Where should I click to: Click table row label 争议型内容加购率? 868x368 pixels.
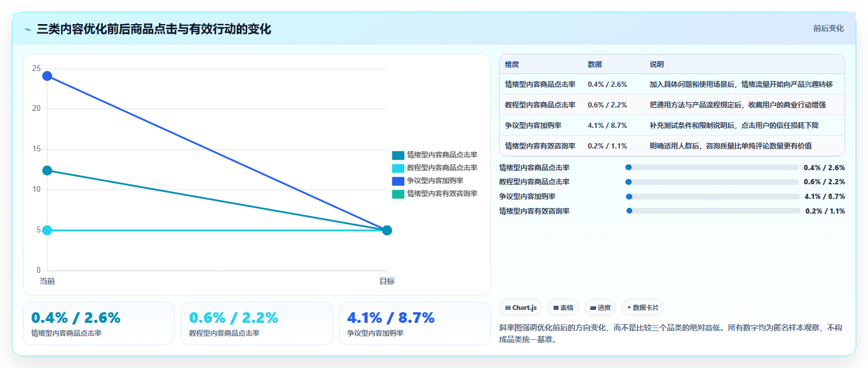tap(533, 126)
